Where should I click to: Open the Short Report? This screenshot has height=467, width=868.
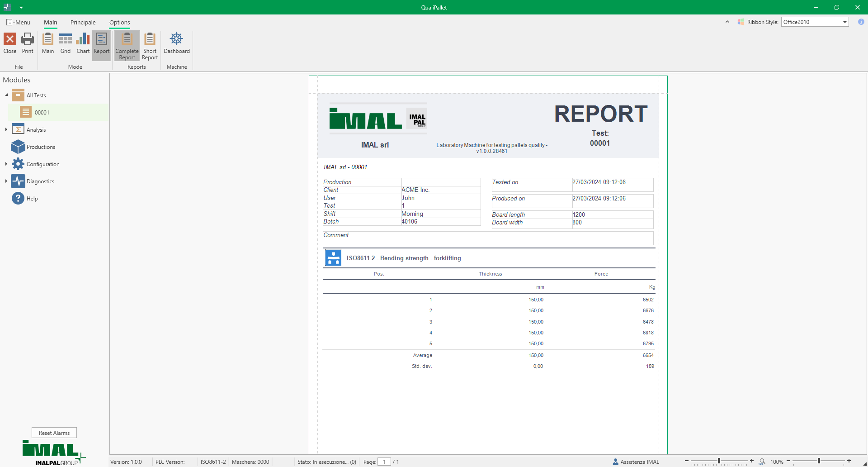click(150, 46)
